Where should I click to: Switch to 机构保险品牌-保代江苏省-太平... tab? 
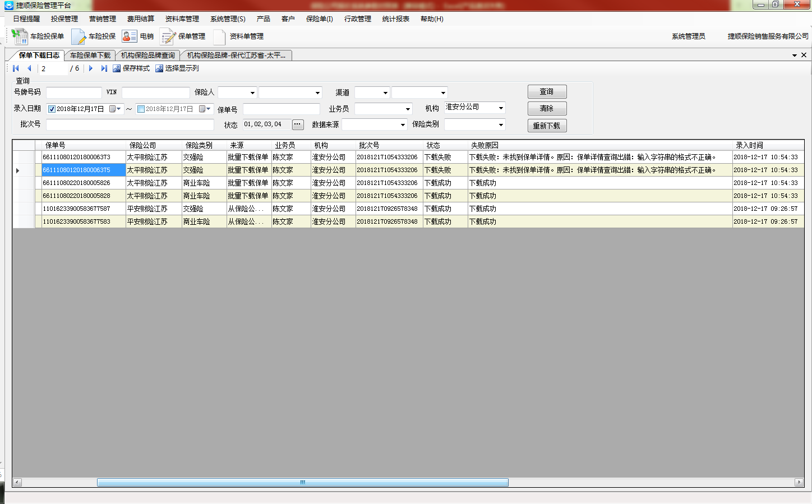(236, 56)
